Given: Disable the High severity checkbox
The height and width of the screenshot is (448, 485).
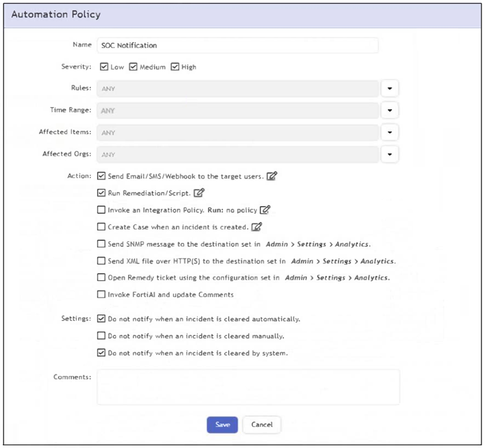Looking at the screenshot, I should (175, 67).
